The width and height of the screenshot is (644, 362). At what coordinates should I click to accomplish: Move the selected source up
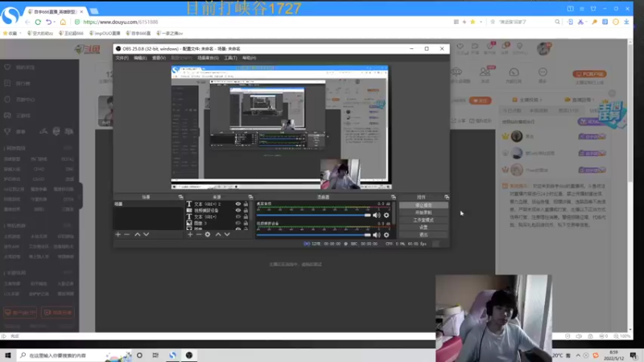tap(218, 234)
